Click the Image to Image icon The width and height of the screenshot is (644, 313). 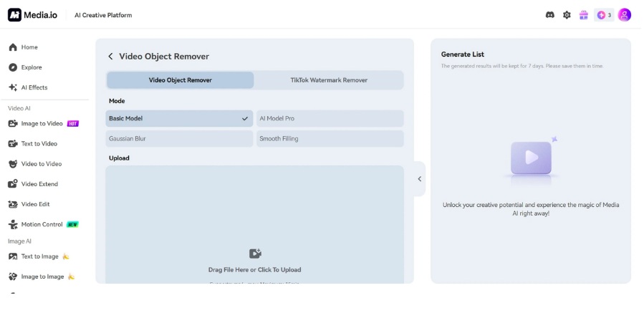click(13, 276)
